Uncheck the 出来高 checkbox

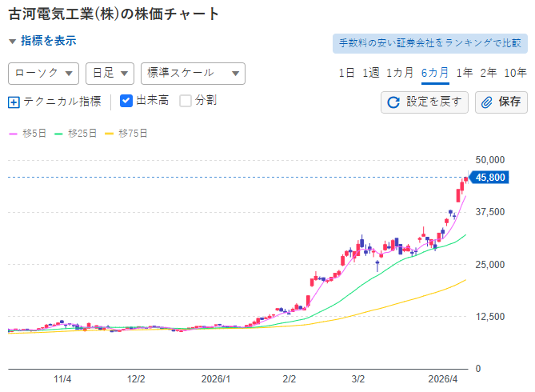126,101
